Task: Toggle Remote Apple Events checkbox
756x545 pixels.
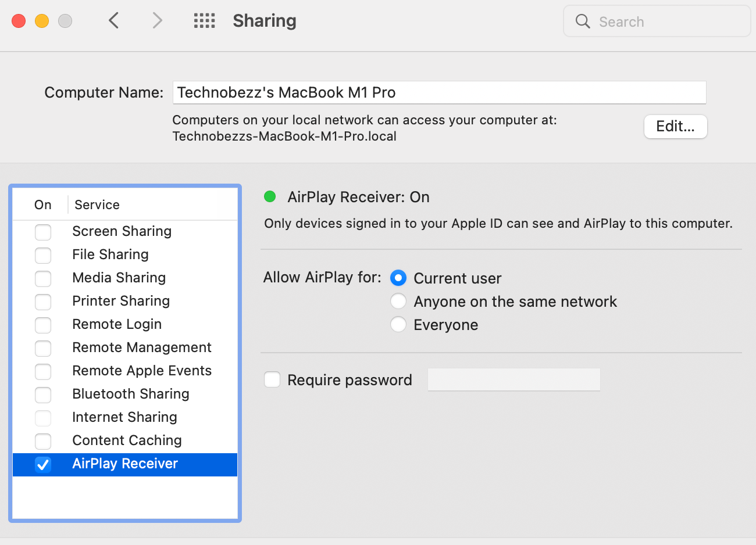Action: click(43, 371)
